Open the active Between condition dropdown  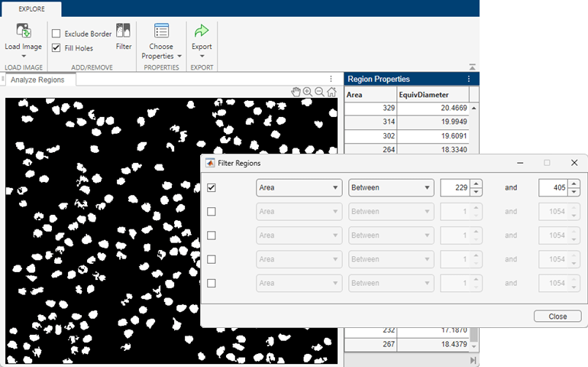point(391,187)
